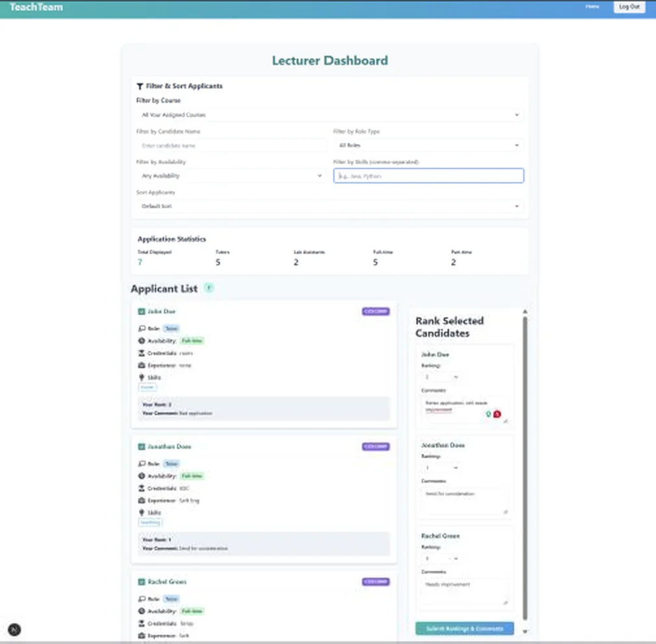
Task: Click the Filter by Skills input field
Action: point(428,176)
